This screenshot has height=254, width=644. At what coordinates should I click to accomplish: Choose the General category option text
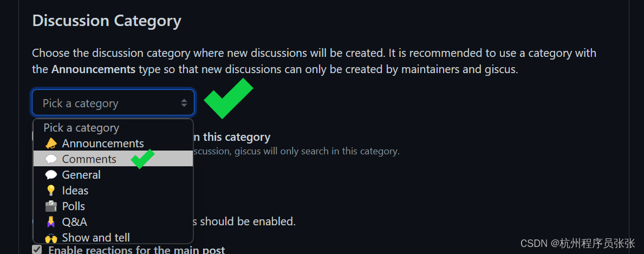tap(81, 175)
